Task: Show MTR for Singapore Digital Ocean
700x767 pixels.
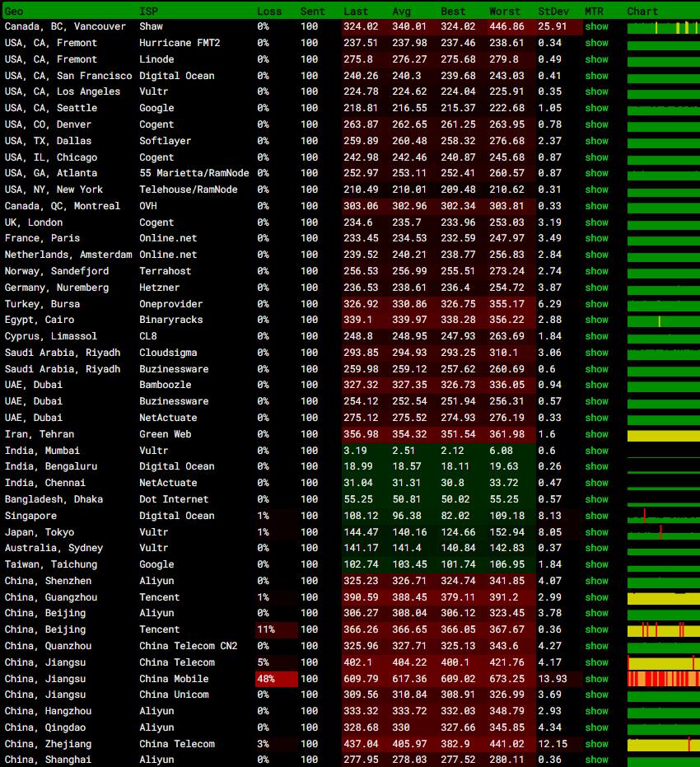Action: click(596, 516)
